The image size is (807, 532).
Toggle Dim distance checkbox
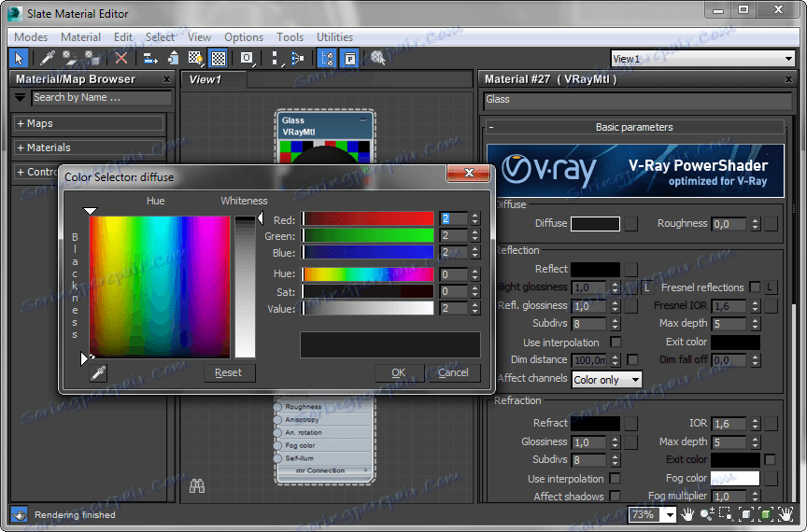tap(632, 359)
